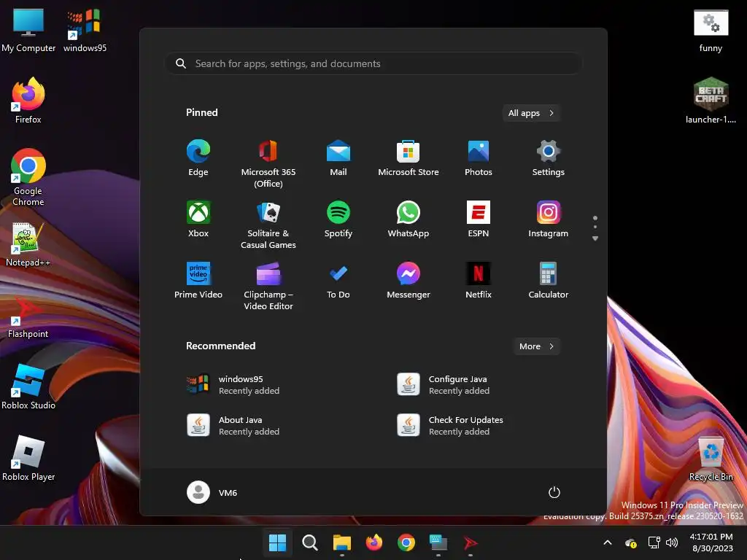Viewport: 747px width, 560px height.
Task: Open Microsoft Store from pinned apps
Action: tap(409, 159)
